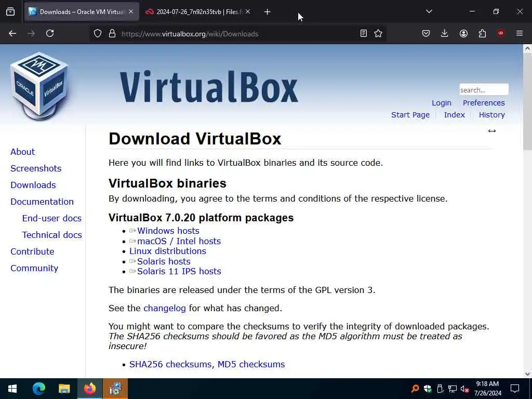
Task: Reload the current page
Action: (50, 33)
